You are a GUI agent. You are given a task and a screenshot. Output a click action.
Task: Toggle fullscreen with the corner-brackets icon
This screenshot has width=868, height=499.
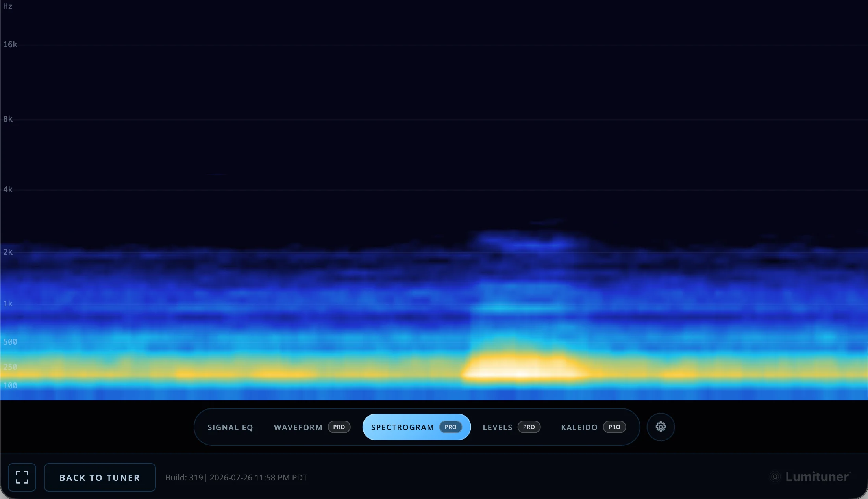(22, 477)
